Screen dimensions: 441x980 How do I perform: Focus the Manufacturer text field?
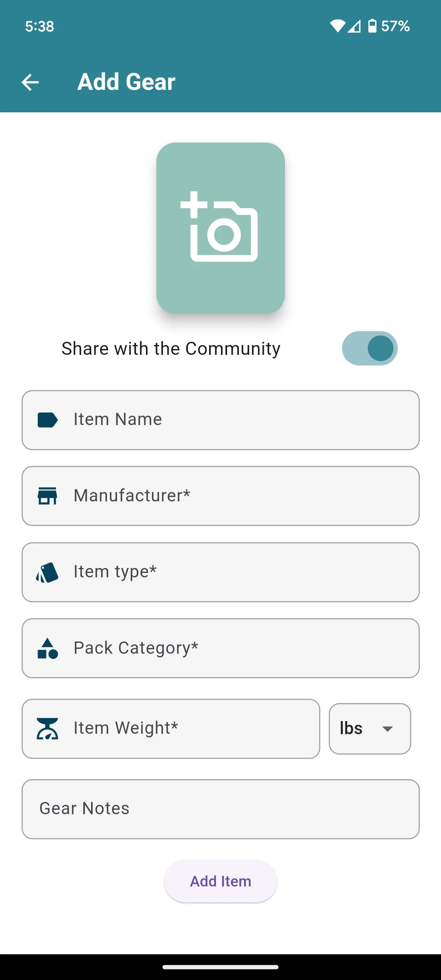220,496
